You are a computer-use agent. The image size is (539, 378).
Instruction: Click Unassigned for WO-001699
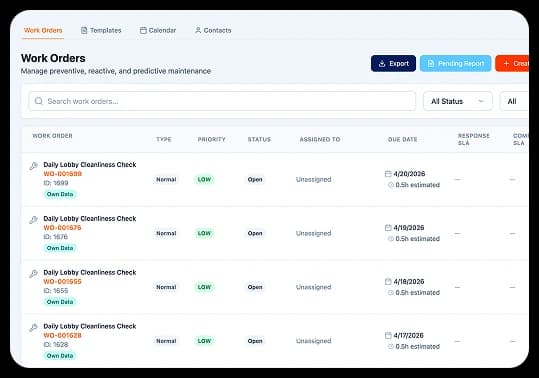[314, 179]
